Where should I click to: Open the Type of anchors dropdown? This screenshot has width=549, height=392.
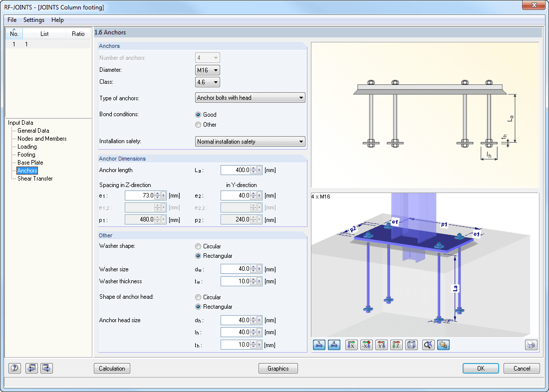click(x=250, y=98)
